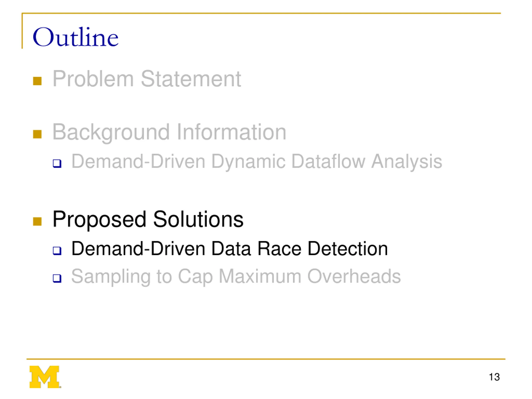Click the Background Information heading
Screen dimensions: 532x399
tap(169, 132)
